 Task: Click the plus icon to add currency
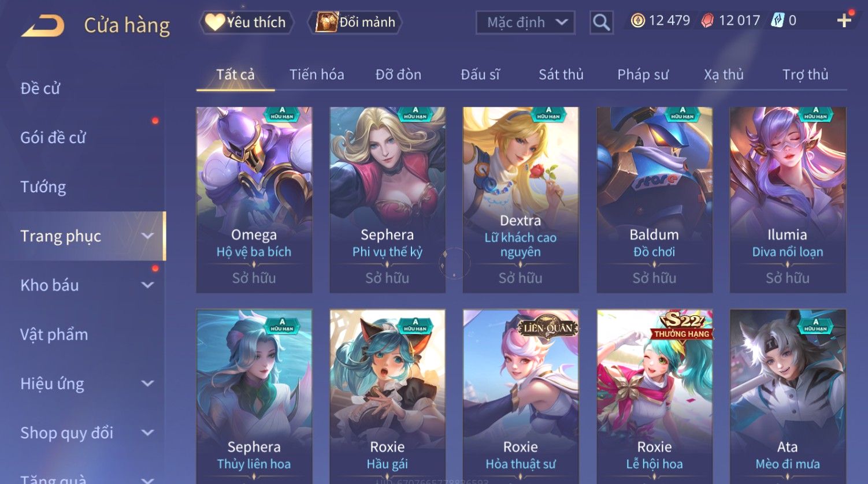(844, 21)
